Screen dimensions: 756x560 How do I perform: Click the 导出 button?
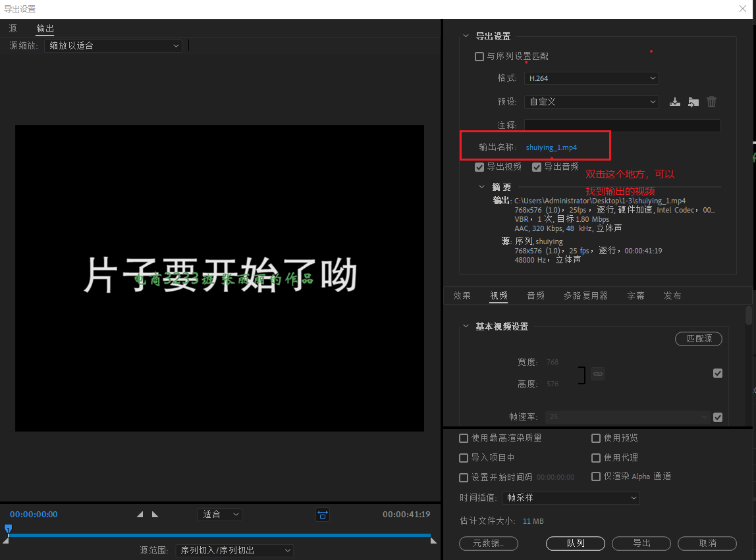(x=641, y=544)
